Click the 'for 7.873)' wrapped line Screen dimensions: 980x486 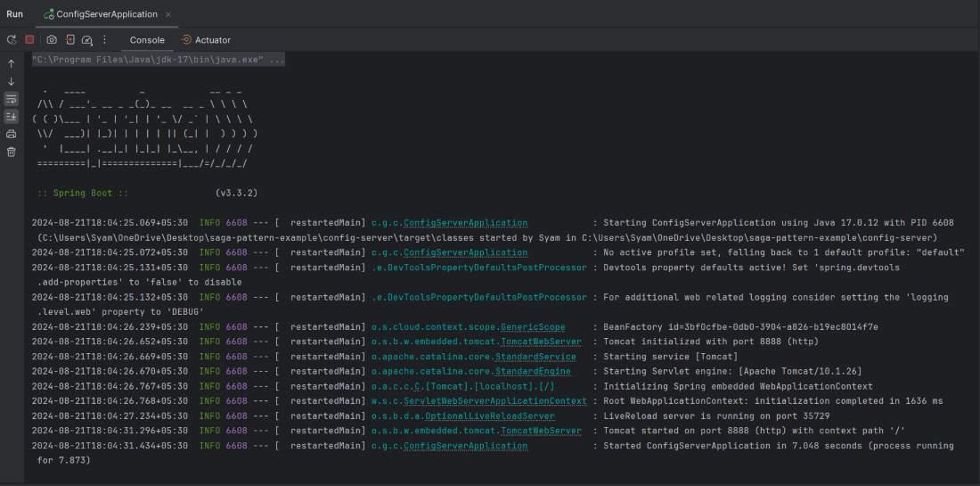pos(64,460)
